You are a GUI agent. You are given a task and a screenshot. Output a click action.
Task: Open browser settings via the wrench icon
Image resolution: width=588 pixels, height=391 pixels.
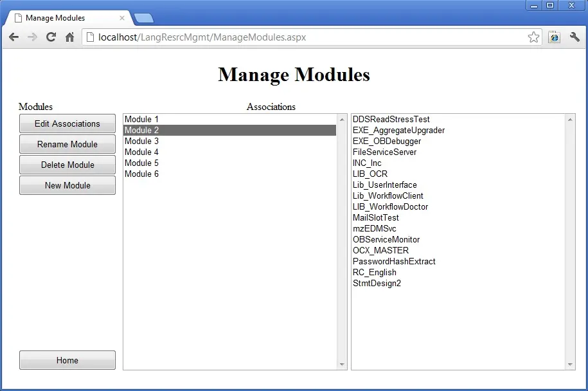pos(575,37)
